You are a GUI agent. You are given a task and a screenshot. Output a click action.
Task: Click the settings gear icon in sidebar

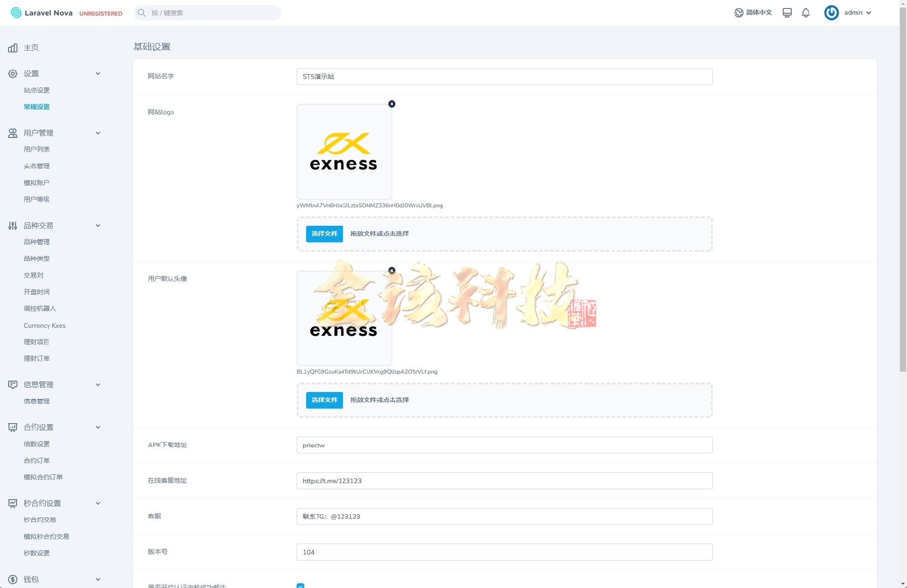13,74
